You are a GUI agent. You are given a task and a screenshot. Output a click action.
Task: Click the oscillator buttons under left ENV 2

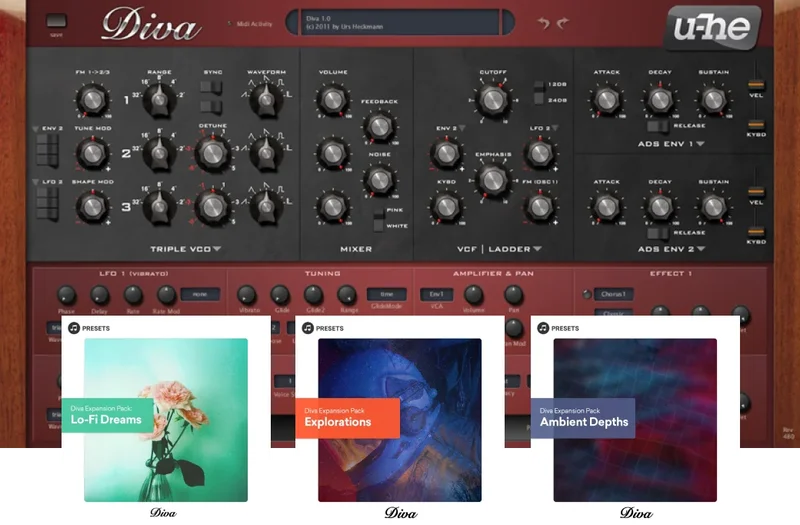click(x=47, y=150)
